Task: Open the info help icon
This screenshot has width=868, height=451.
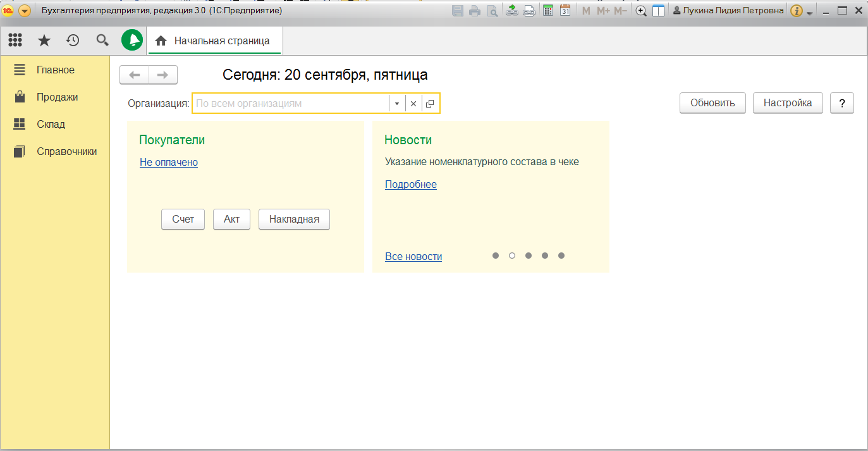Action: (797, 11)
